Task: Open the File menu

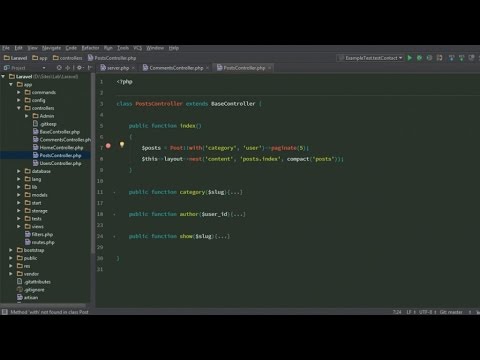Action: pos(6,48)
